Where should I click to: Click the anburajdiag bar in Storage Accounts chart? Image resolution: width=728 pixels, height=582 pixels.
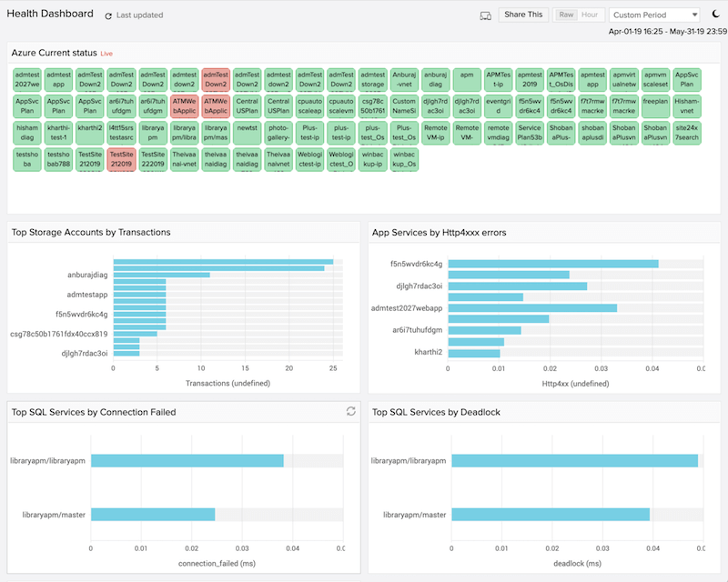pyautogui.click(x=162, y=275)
